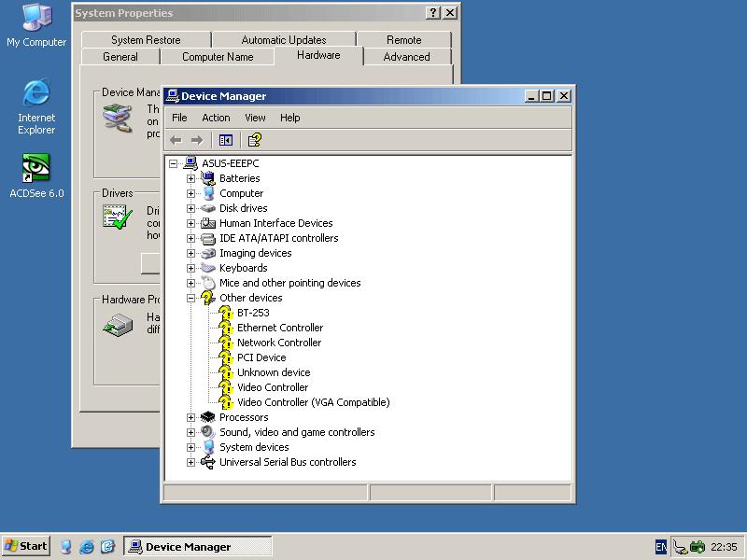Image resolution: width=747 pixels, height=560 pixels.
Task: Click the Other devices question-mark icon
Action: [x=208, y=298]
